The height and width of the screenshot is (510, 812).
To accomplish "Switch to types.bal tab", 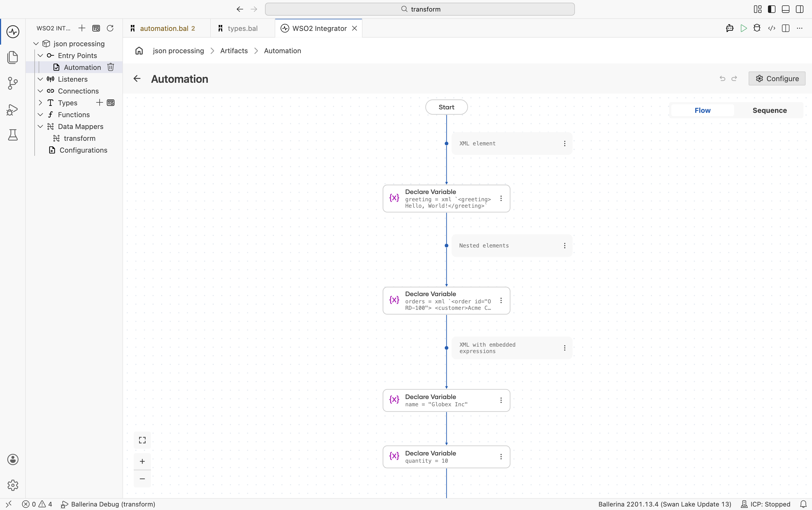I will [243, 28].
